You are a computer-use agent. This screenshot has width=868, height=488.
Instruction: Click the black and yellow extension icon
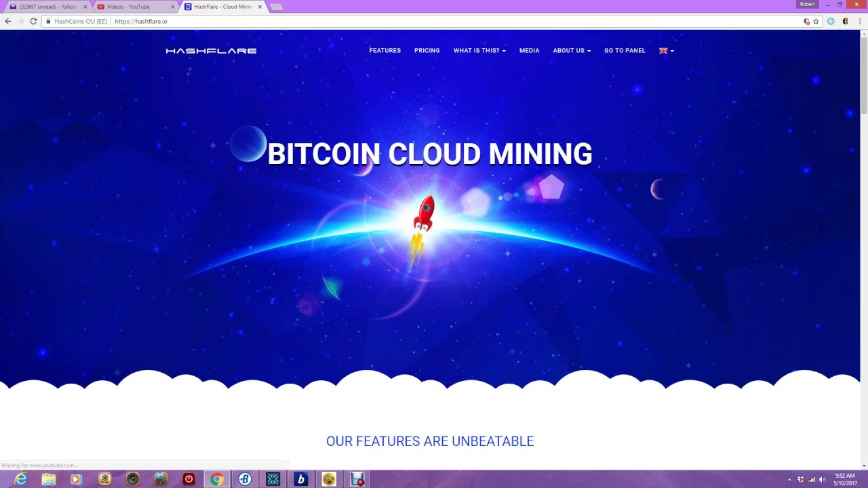click(845, 21)
